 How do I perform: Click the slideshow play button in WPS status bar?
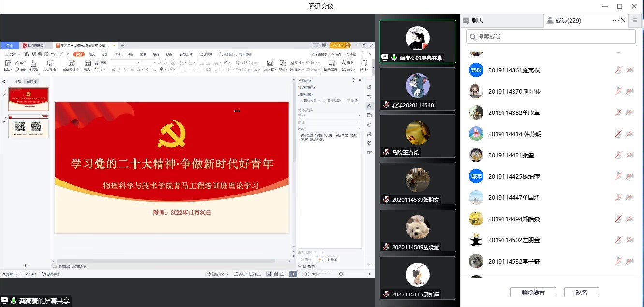(293, 274)
